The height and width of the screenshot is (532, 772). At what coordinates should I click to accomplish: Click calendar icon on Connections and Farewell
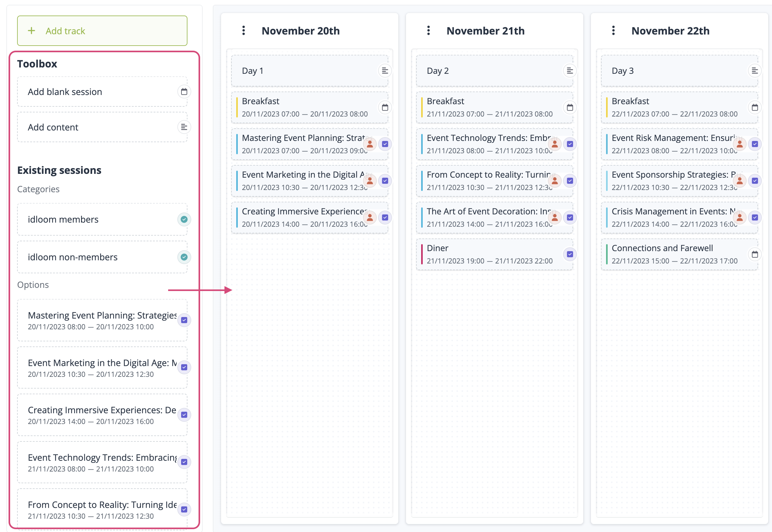[x=755, y=254]
